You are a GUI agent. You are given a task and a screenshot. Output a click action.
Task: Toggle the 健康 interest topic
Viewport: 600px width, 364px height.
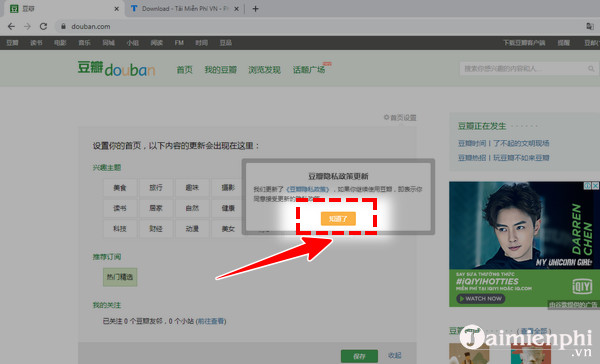(x=228, y=208)
